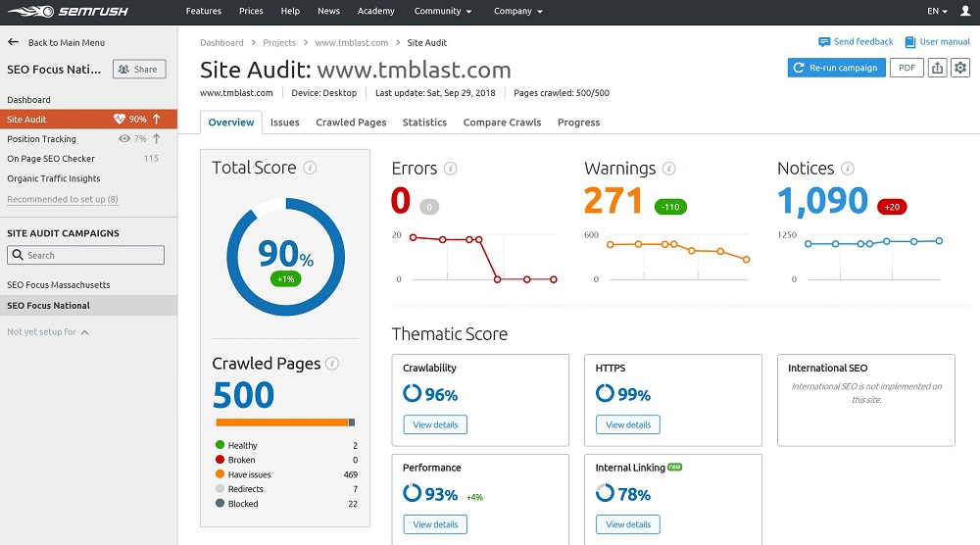Screen dimensions: 980x545
Task: Click the Projects breadcrumb link
Action: [278, 42]
